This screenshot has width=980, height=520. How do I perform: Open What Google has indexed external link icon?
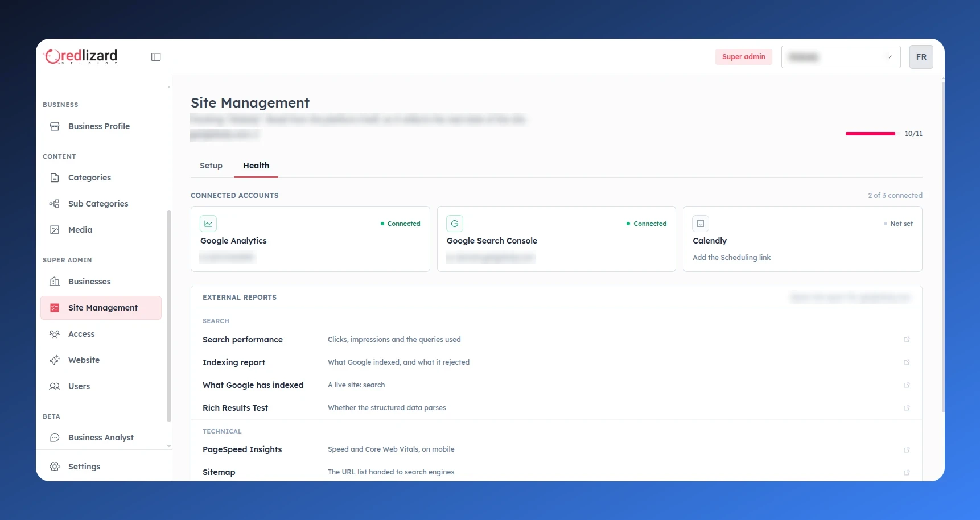tap(907, 385)
